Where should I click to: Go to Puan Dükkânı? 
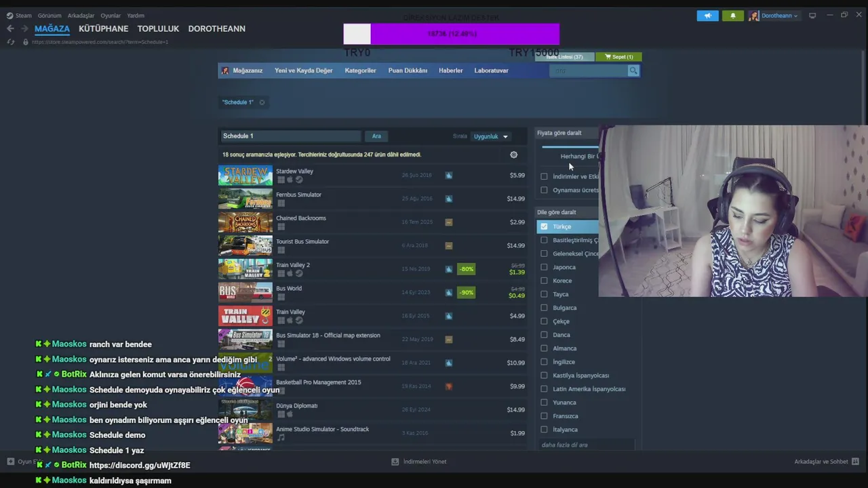coord(408,70)
